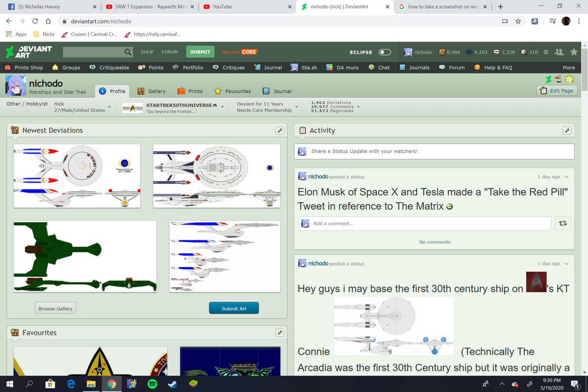Click the browser bookmark star
588x392 pixels.
pos(518,21)
